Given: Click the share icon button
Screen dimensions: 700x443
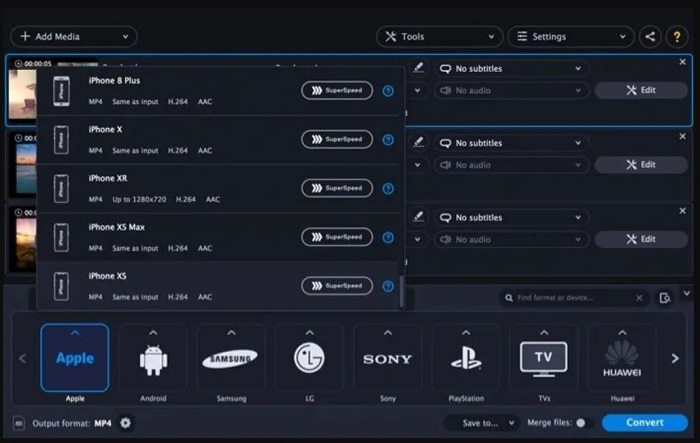Looking at the screenshot, I should click(x=650, y=37).
